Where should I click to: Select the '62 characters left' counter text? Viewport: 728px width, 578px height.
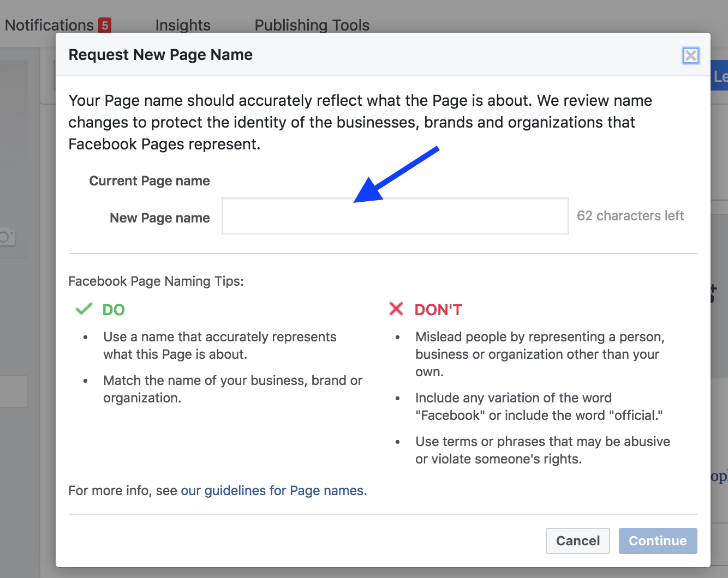tap(630, 216)
